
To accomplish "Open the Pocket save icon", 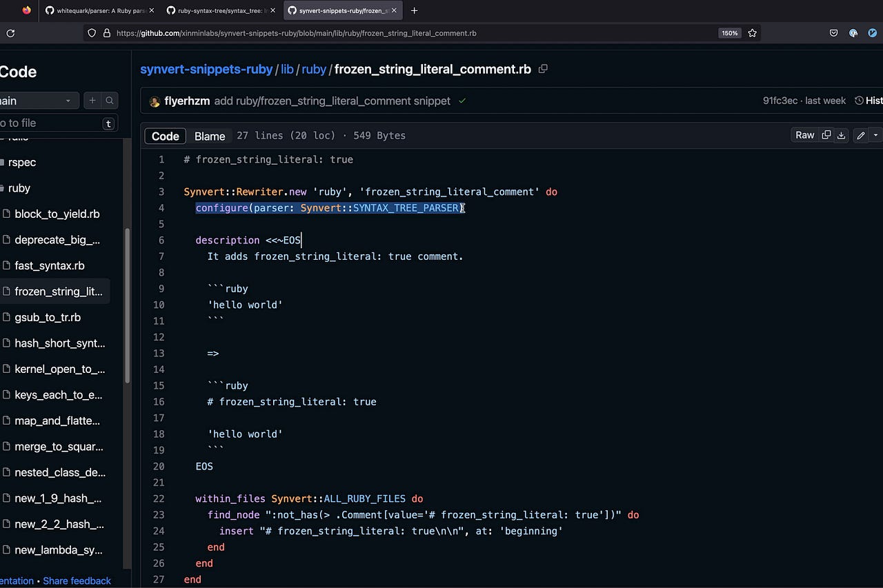I will pos(833,32).
